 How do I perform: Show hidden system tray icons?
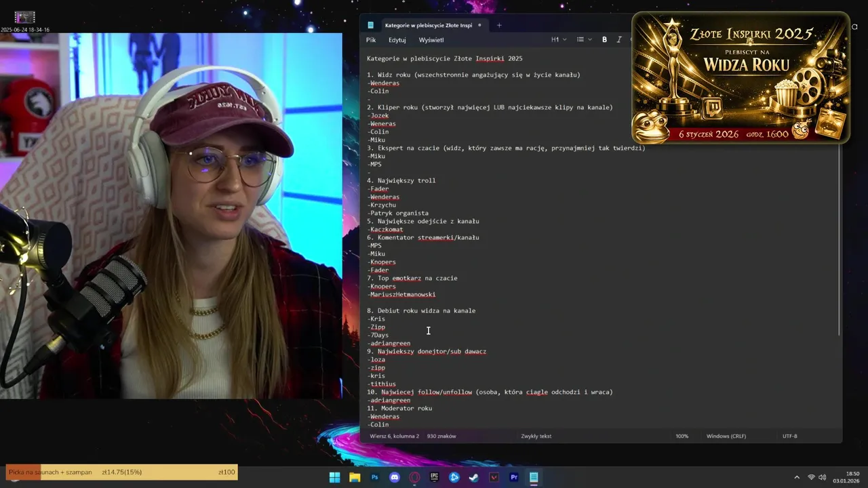click(797, 477)
